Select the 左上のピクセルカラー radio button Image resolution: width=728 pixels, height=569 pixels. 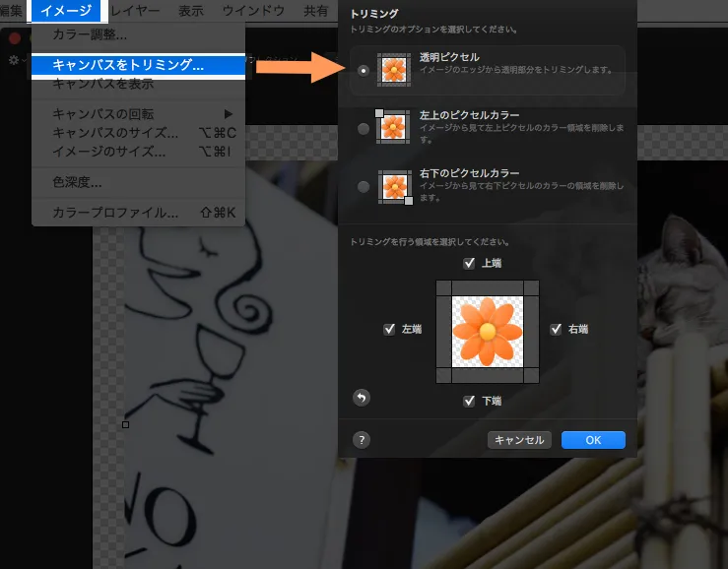click(364, 129)
